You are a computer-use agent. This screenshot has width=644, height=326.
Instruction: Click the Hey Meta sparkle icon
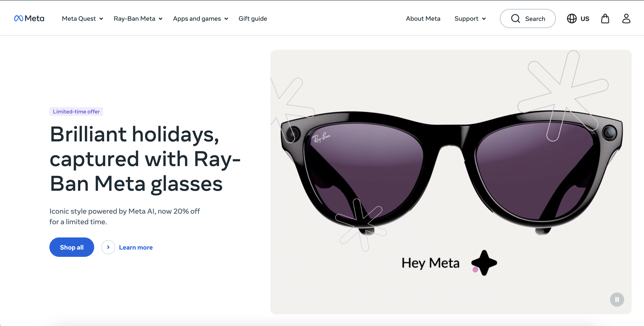pos(484,263)
